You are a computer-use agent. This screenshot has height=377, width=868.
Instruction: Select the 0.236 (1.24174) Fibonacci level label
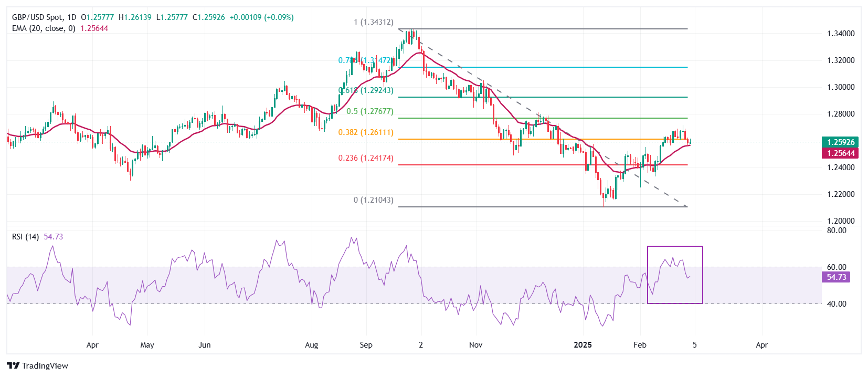[366, 158]
